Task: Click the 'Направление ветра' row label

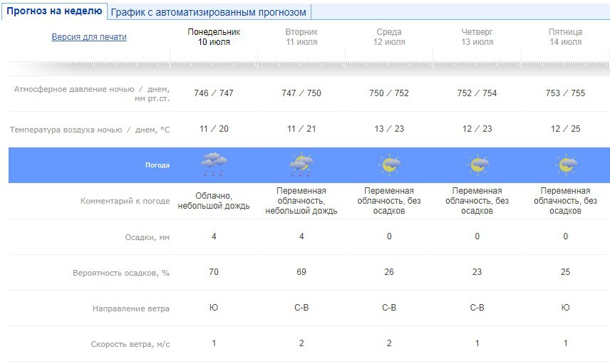Action: click(x=131, y=308)
